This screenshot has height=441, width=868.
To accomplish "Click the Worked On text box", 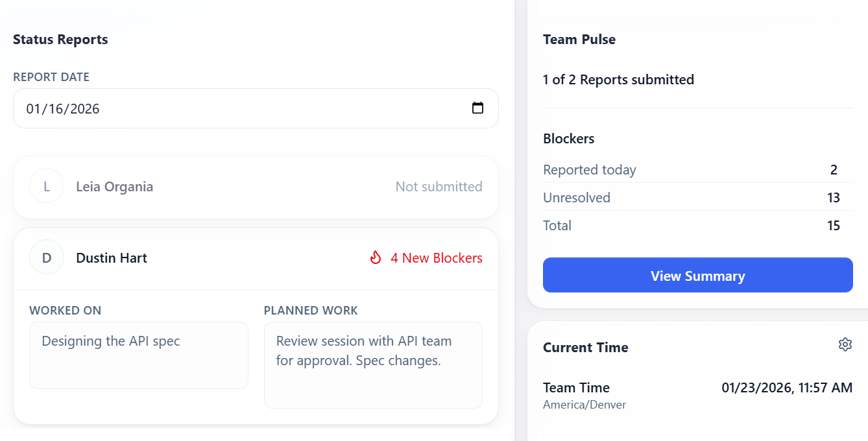I will [139, 355].
